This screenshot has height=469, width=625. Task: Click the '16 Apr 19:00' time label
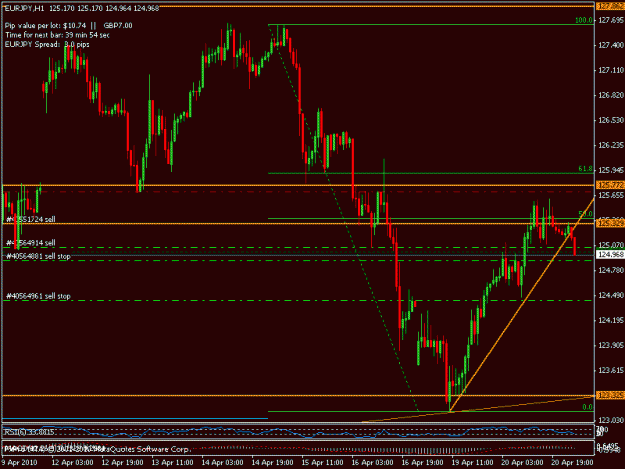click(422, 463)
